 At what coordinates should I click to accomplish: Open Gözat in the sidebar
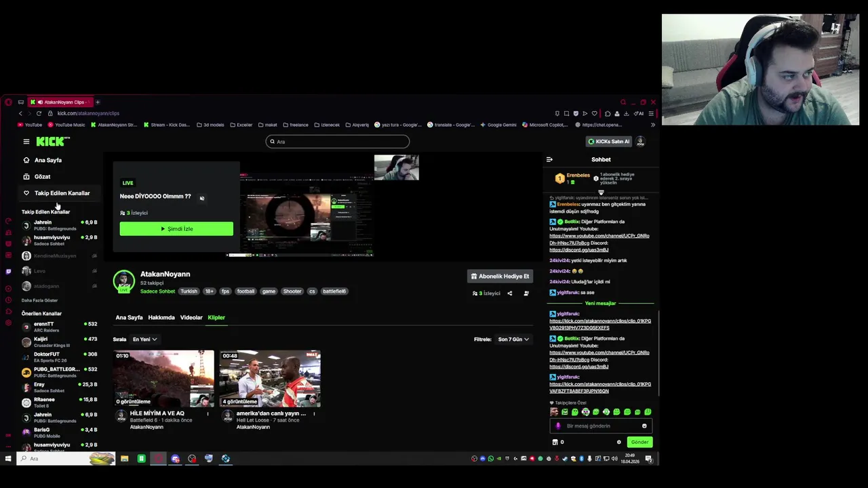coord(42,177)
